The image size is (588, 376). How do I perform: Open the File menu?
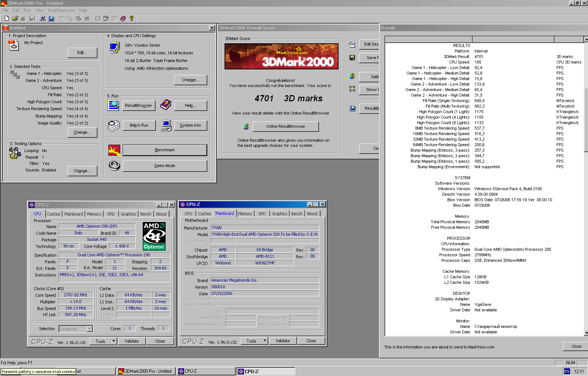[5, 10]
